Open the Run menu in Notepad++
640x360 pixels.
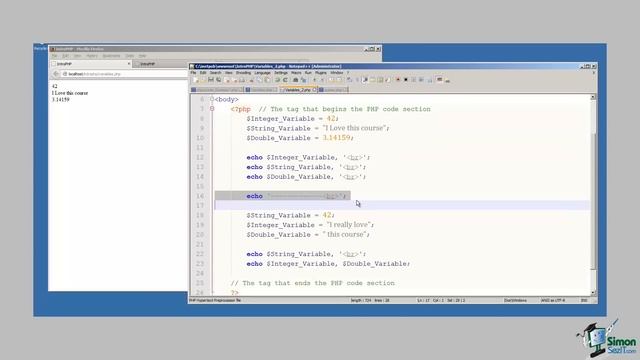308,73
